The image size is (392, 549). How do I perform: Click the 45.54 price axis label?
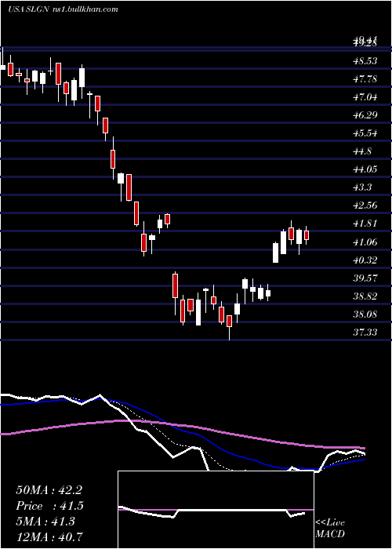(x=365, y=133)
